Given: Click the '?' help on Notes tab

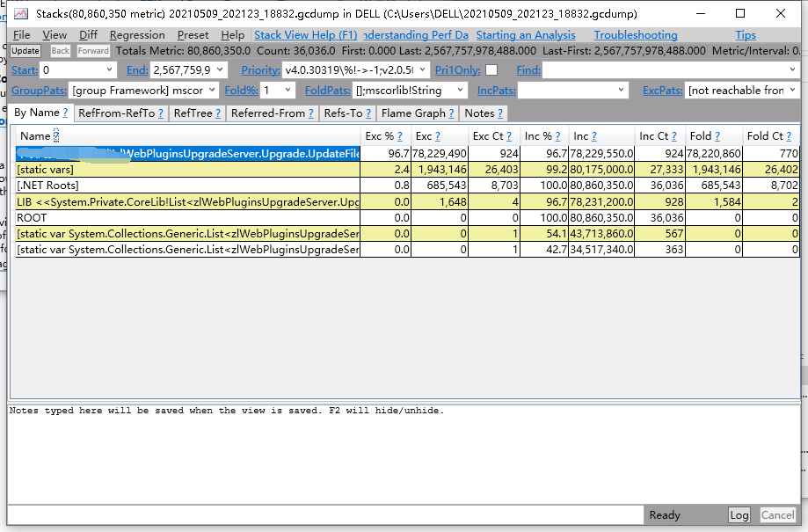Looking at the screenshot, I should [500, 113].
